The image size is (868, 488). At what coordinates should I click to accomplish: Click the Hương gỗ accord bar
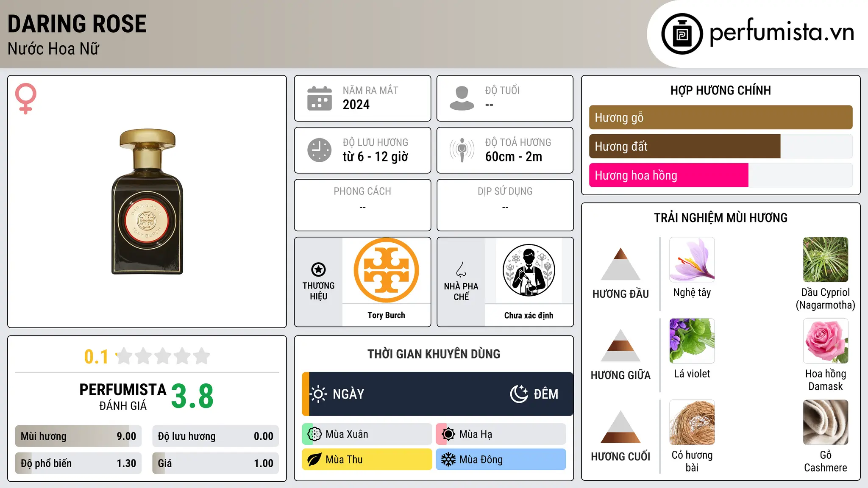click(721, 117)
